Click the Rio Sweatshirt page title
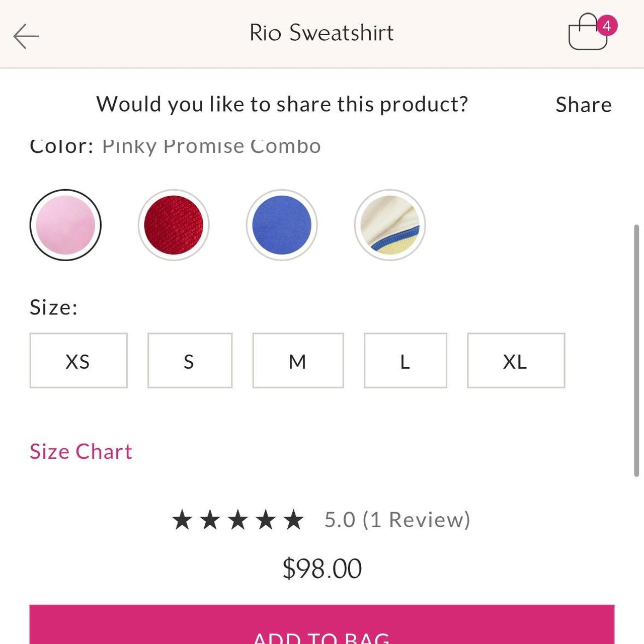The width and height of the screenshot is (644, 644). tap(321, 33)
